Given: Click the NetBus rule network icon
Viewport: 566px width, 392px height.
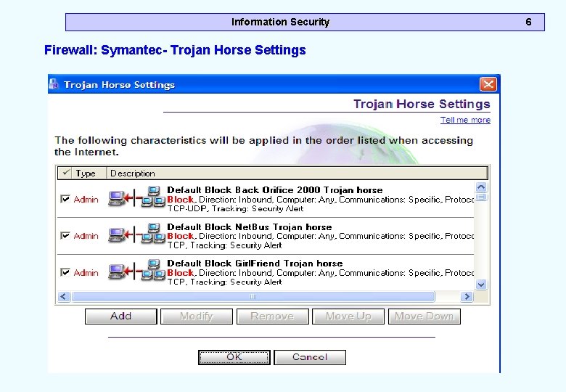Looking at the screenshot, I should 137,234.
